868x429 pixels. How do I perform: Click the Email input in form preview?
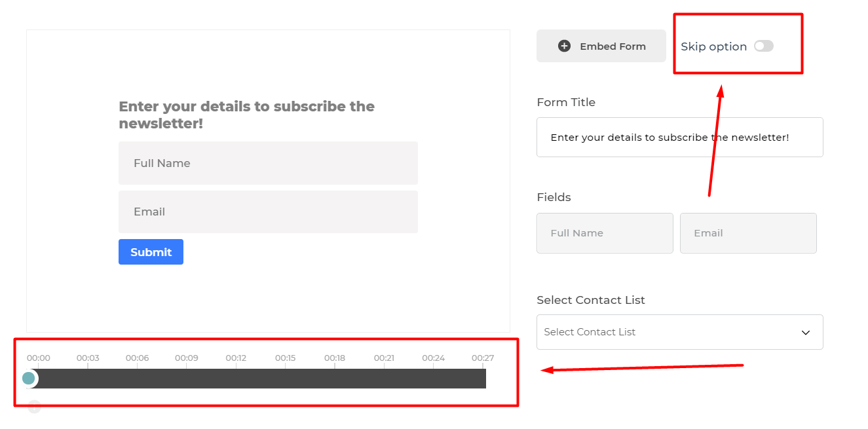[x=268, y=212]
